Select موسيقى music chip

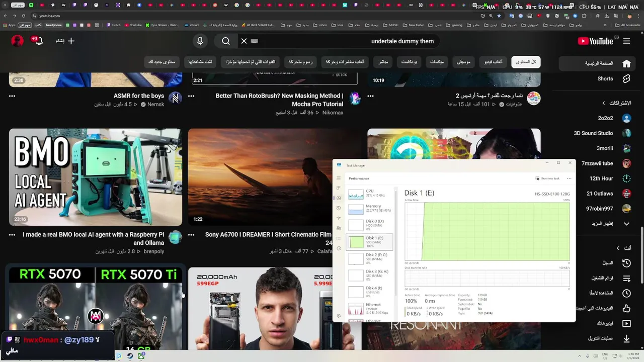click(x=463, y=62)
